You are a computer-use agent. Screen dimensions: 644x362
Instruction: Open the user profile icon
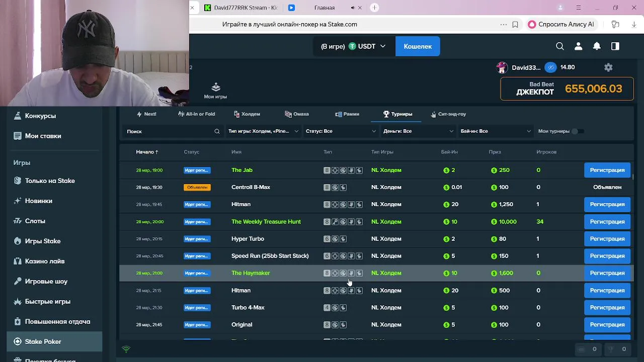point(578,46)
